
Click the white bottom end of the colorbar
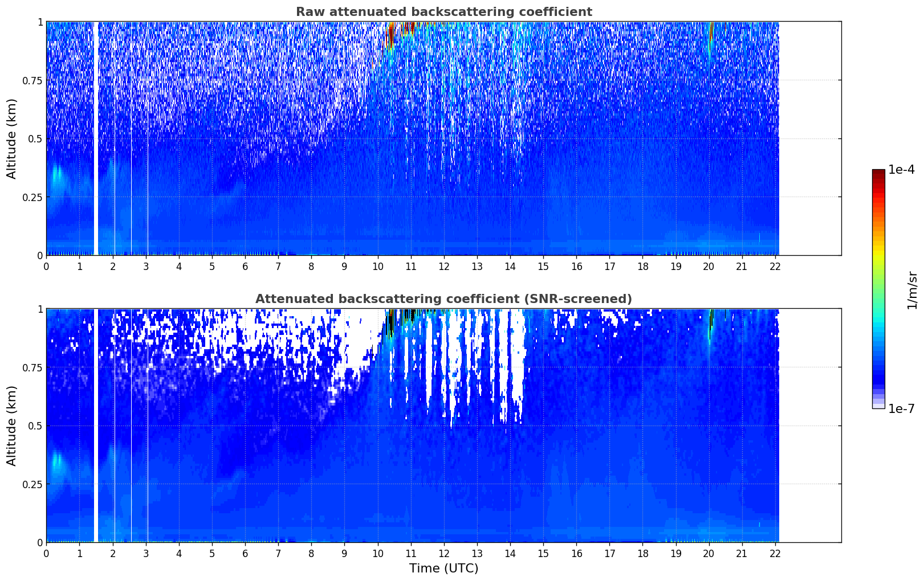tap(878, 406)
